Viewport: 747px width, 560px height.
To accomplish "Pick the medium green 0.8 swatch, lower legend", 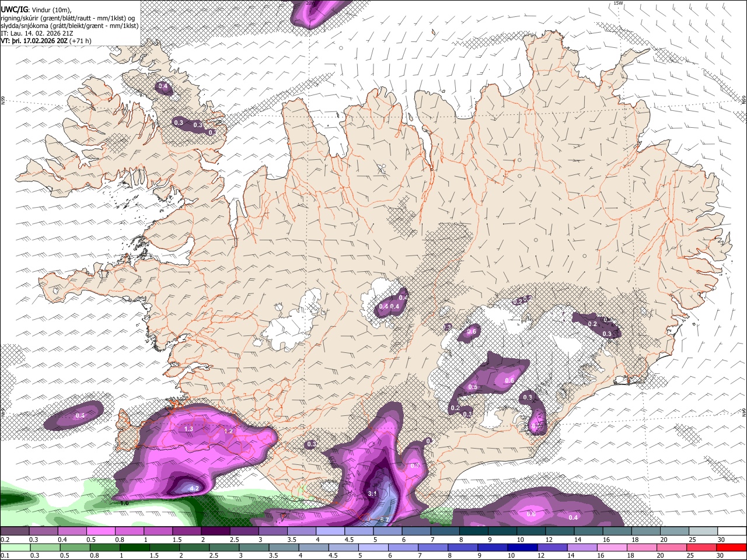I will point(105,547).
